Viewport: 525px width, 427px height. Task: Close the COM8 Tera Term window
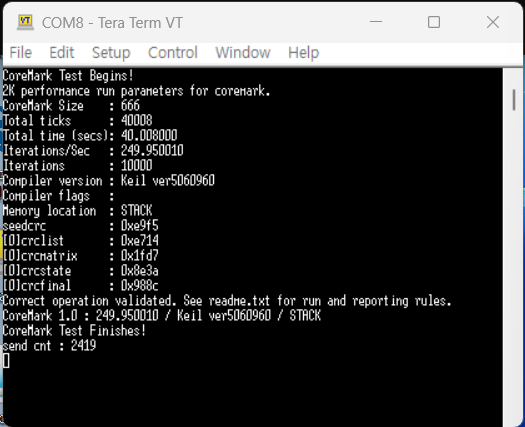493,22
